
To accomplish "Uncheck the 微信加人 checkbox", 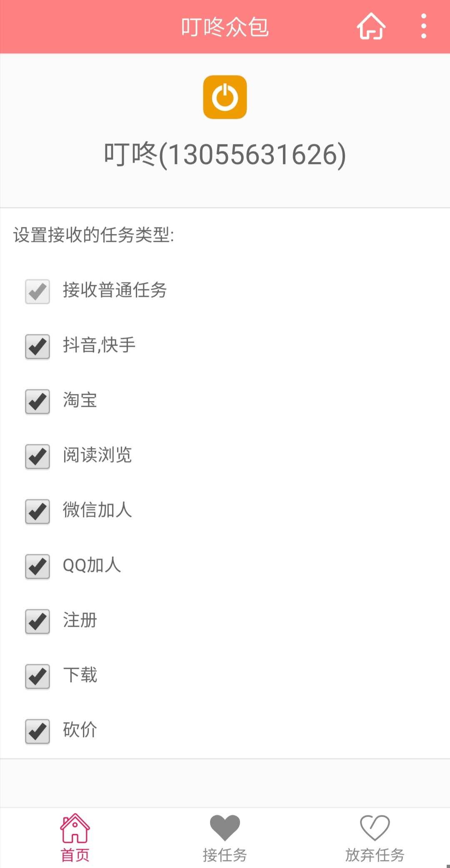I will click(x=37, y=511).
